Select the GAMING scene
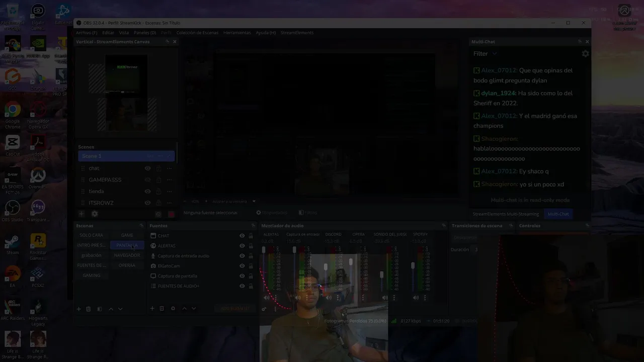 pyautogui.click(x=92, y=276)
